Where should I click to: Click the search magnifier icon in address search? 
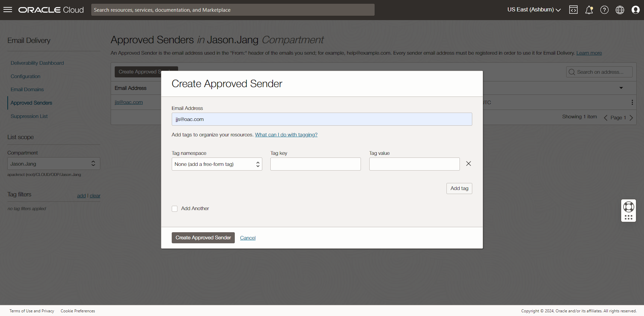(x=572, y=72)
